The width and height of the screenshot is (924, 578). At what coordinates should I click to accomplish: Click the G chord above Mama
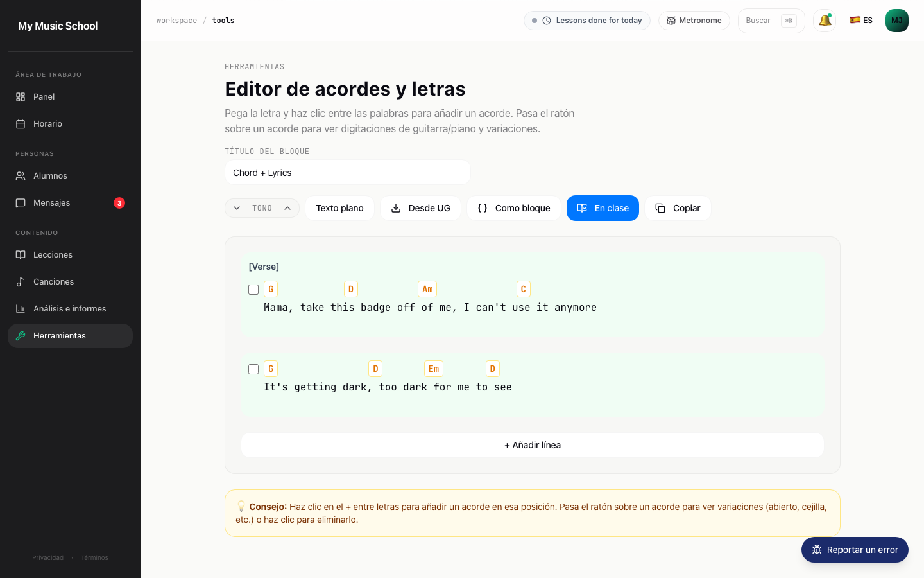(x=271, y=290)
